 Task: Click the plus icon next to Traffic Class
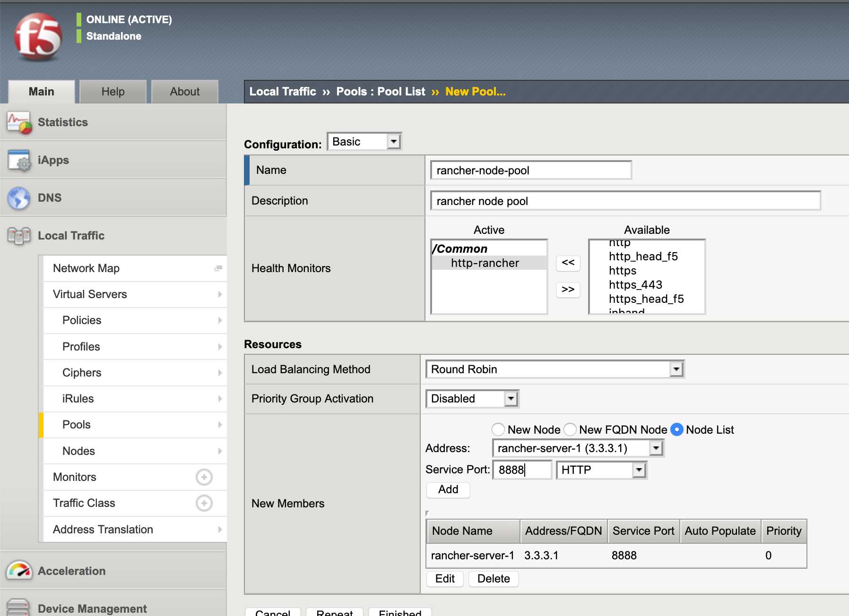(x=204, y=503)
